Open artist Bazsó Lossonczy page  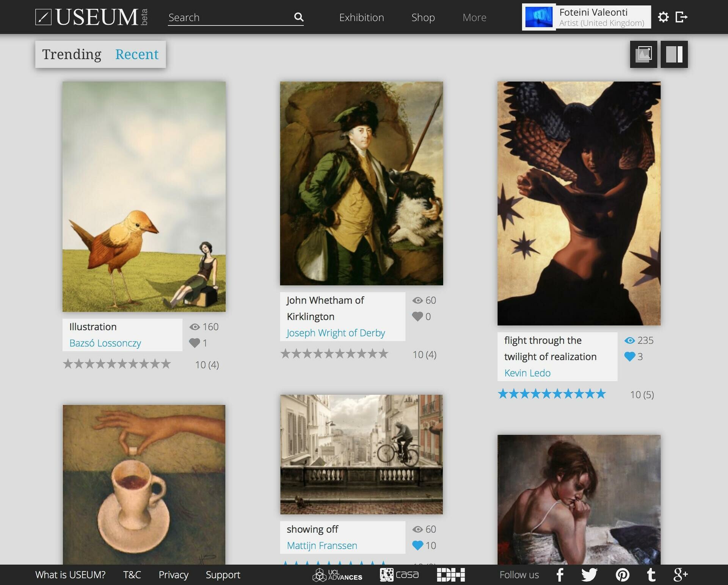coord(105,343)
